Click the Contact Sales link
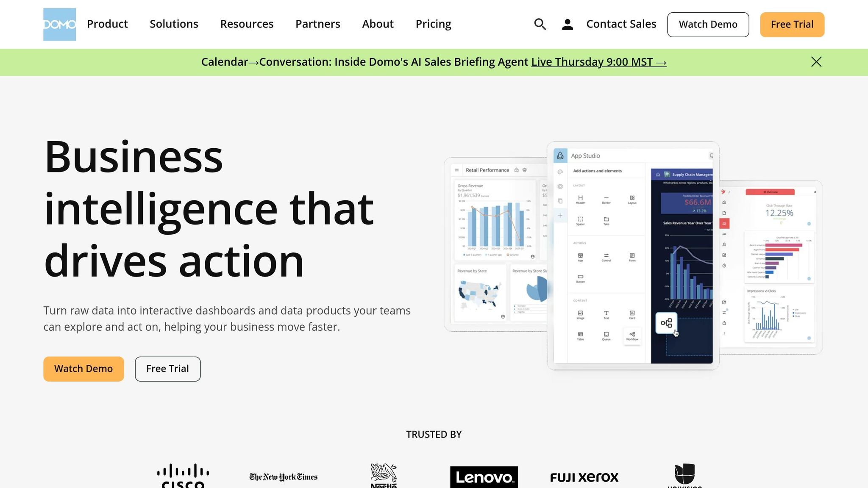The height and width of the screenshot is (488, 868). pos(621,24)
